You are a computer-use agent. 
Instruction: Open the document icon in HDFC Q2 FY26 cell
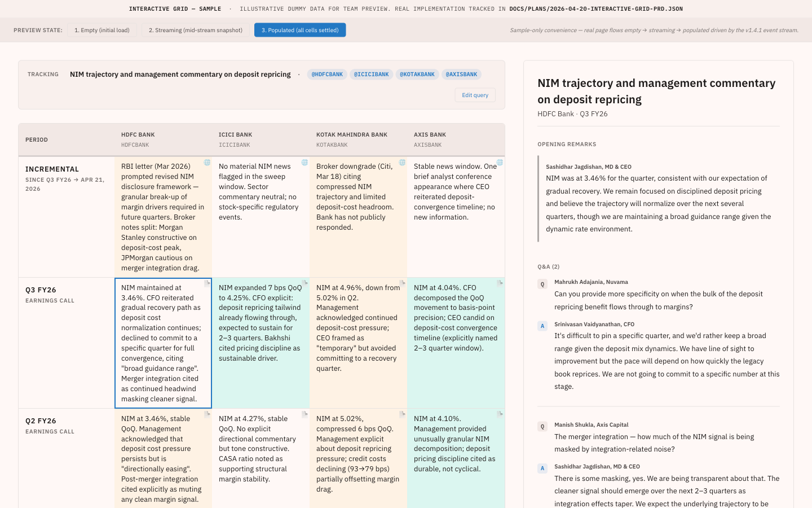coord(208,414)
